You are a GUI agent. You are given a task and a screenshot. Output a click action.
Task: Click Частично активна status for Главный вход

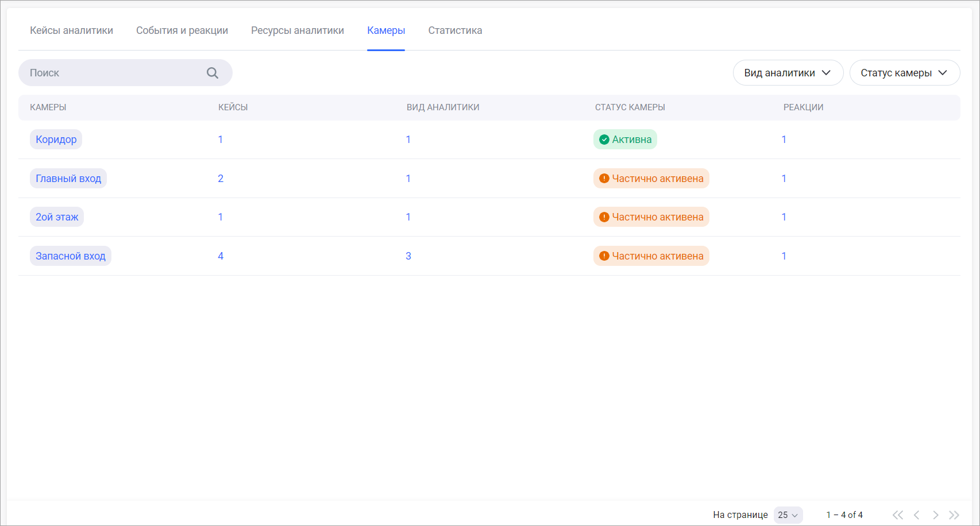click(x=651, y=179)
